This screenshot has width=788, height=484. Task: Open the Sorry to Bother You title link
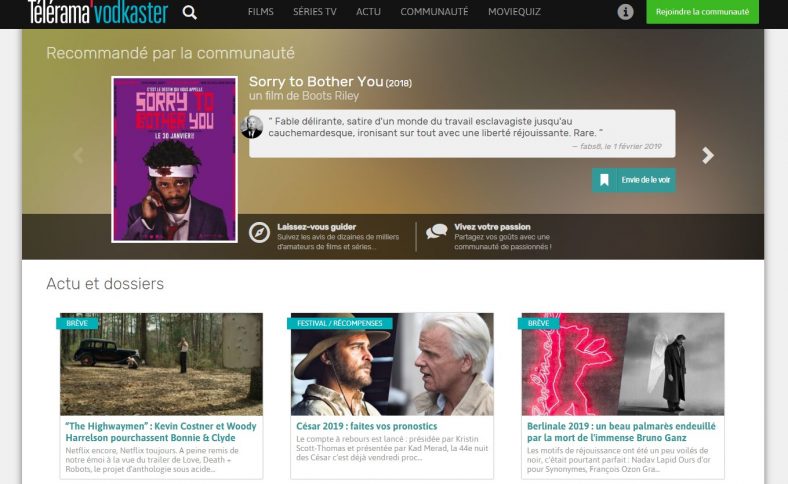pyautogui.click(x=316, y=81)
